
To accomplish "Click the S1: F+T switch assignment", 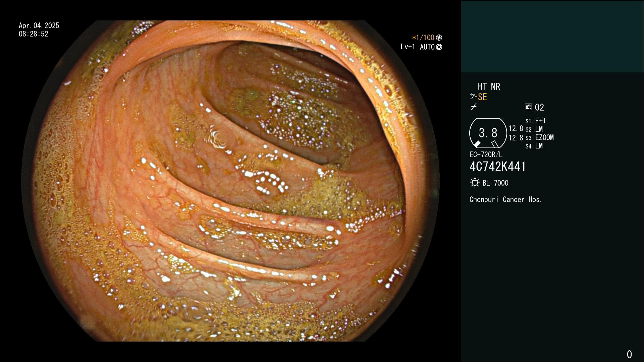I will click(536, 121).
